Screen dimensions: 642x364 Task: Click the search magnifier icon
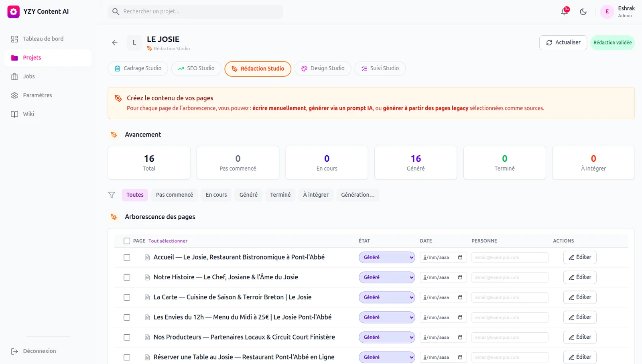coord(116,12)
